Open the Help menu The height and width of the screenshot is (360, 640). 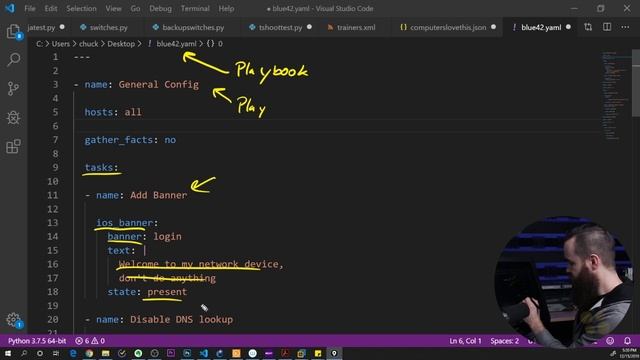click(x=226, y=8)
